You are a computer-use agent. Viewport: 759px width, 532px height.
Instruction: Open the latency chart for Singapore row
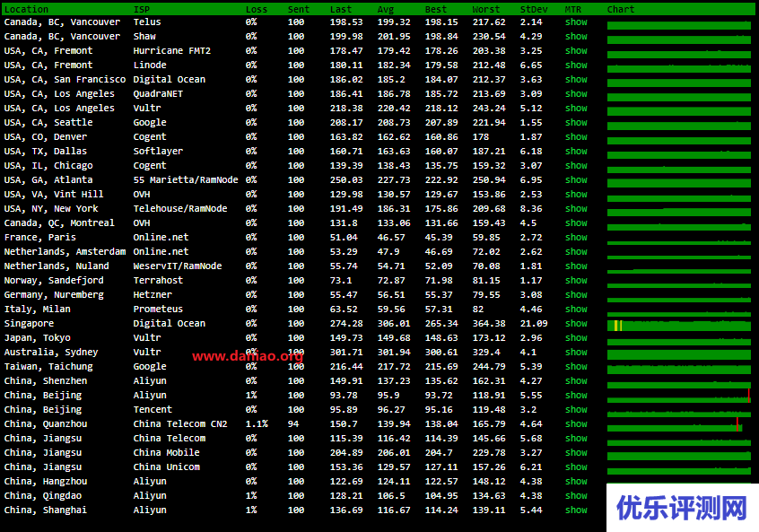(679, 326)
